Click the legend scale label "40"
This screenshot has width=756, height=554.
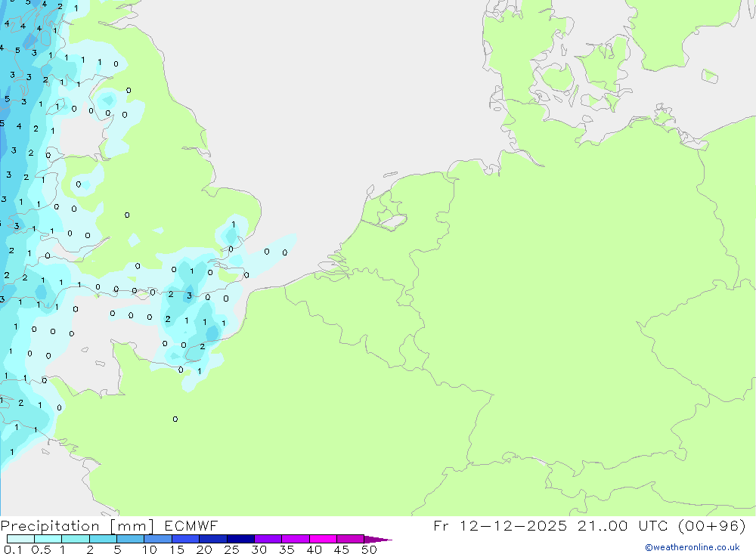(314, 549)
